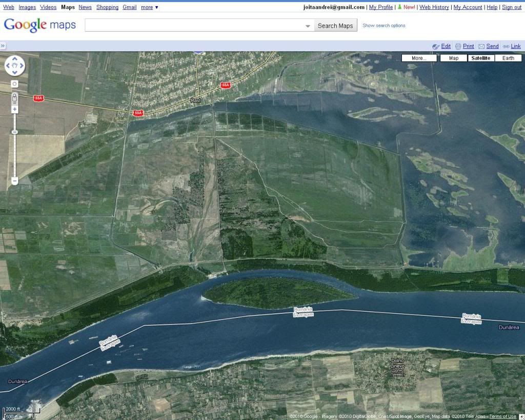Open Shopping in the top bar
525x420 pixels.
coord(107,7)
